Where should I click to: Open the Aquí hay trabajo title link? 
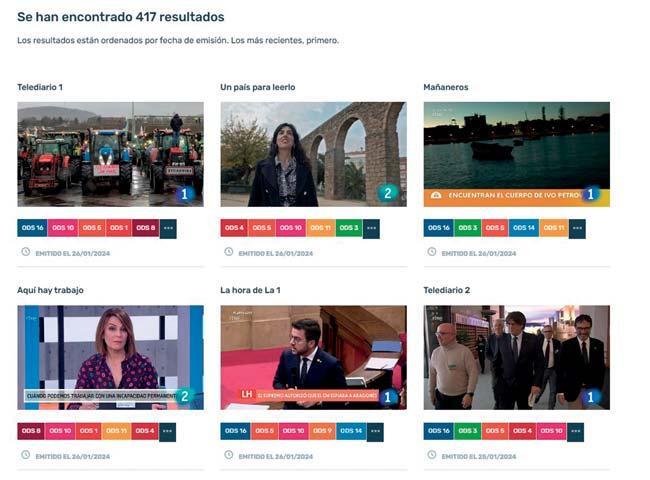(50, 290)
